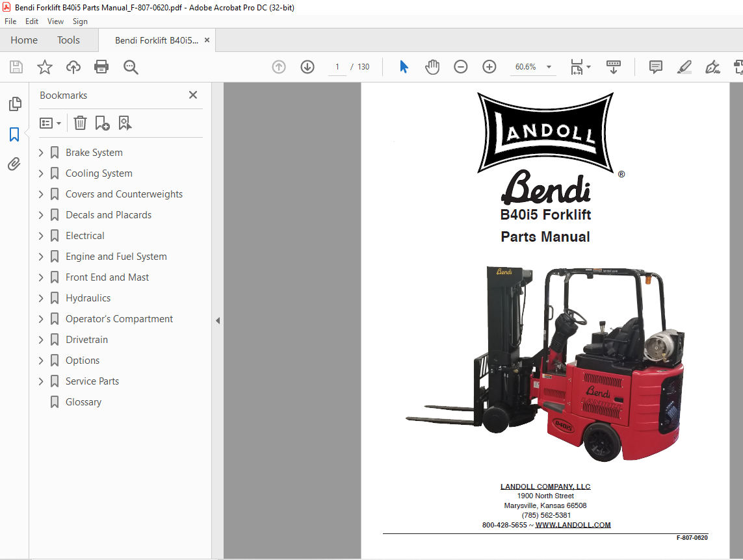Open the Page Thumbnails panel icon
This screenshot has width=743, height=560.
pyautogui.click(x=15, y=104)
